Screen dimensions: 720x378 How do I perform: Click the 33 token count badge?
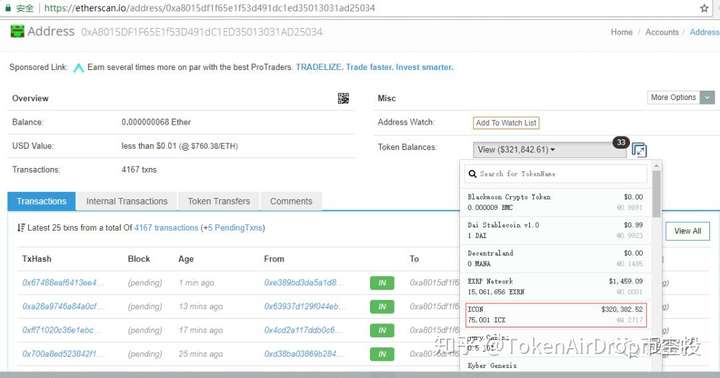click(x=621, y=142)
